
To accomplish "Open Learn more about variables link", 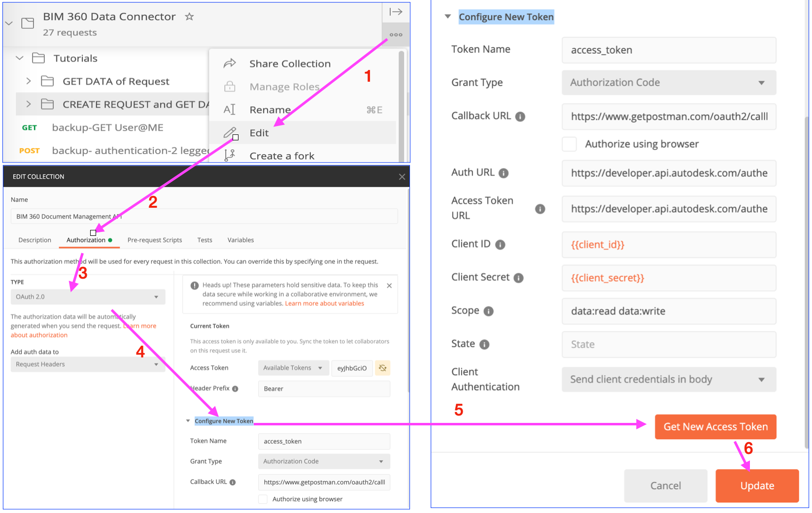I will pyautogui.click(x=325, y=304).
